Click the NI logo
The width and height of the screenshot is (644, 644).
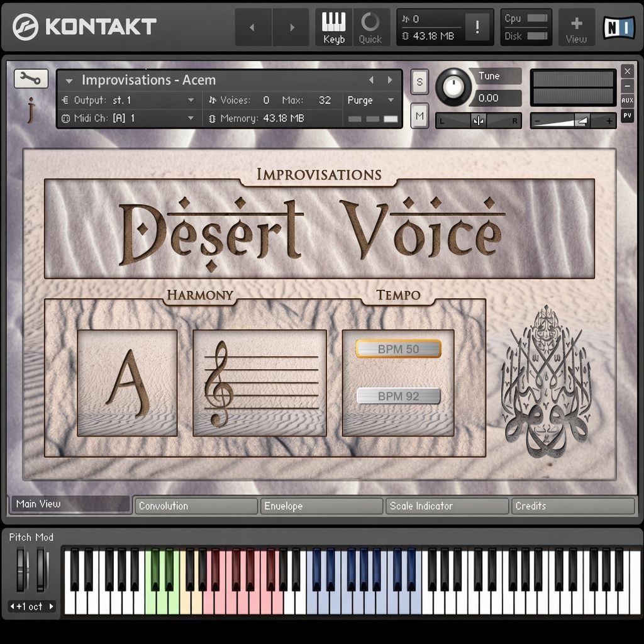pyautogui.click(x=619, y=28)
